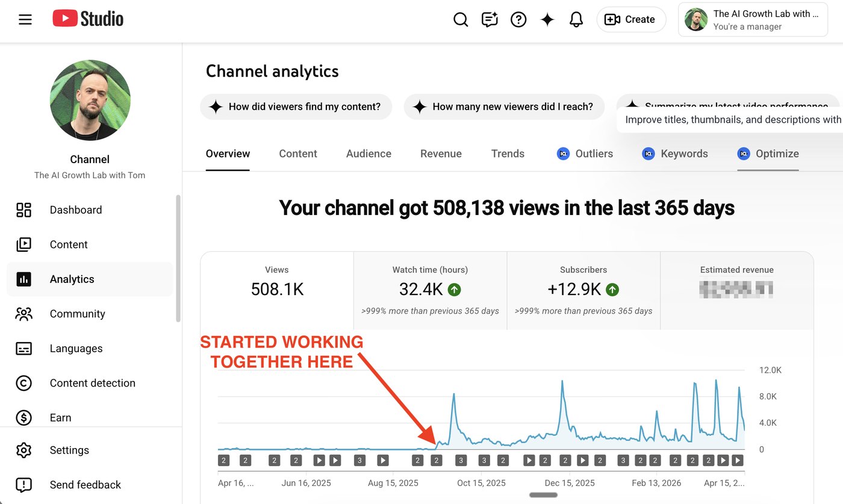This screenshot has height=504, width=843.
Task: Go to Dashboard in the sidebar
Action: coord(90,210)
